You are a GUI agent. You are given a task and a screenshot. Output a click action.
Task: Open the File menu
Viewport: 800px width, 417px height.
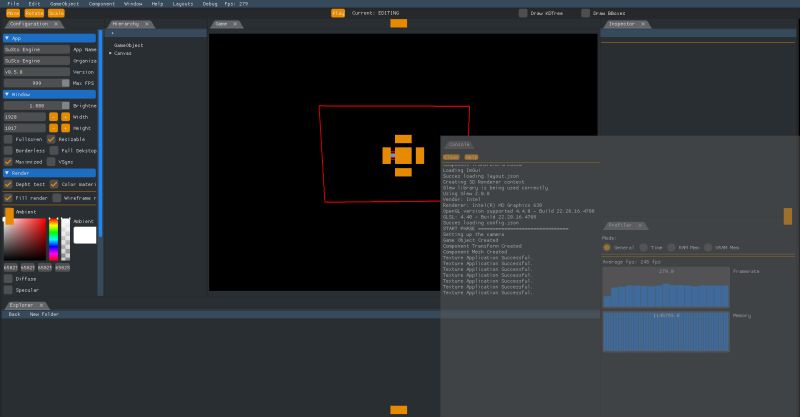(x=13, y=4)
